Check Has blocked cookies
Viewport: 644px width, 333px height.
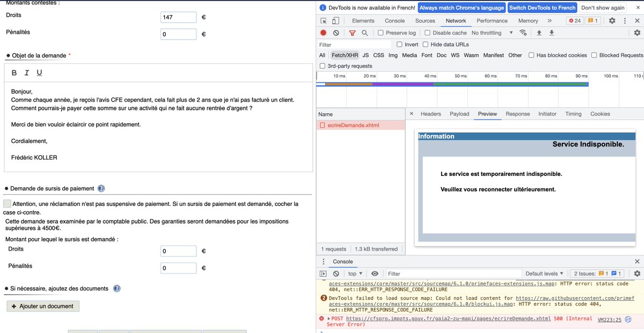(531, 55)
